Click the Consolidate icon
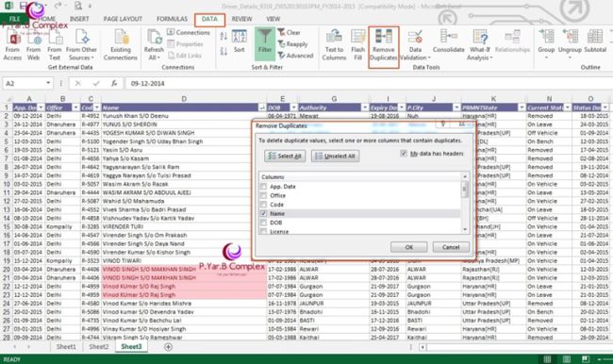This screenshot has width=613, height=364. coord(448,37)
